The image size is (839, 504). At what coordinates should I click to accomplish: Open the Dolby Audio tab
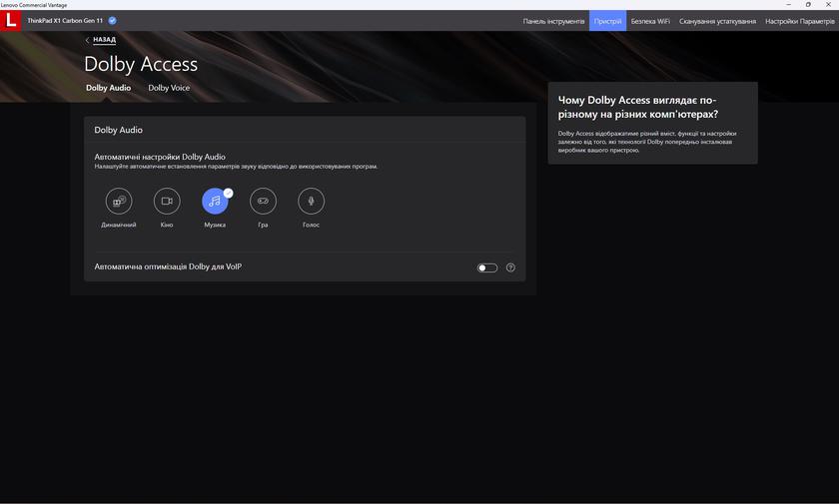pos(108,88)
